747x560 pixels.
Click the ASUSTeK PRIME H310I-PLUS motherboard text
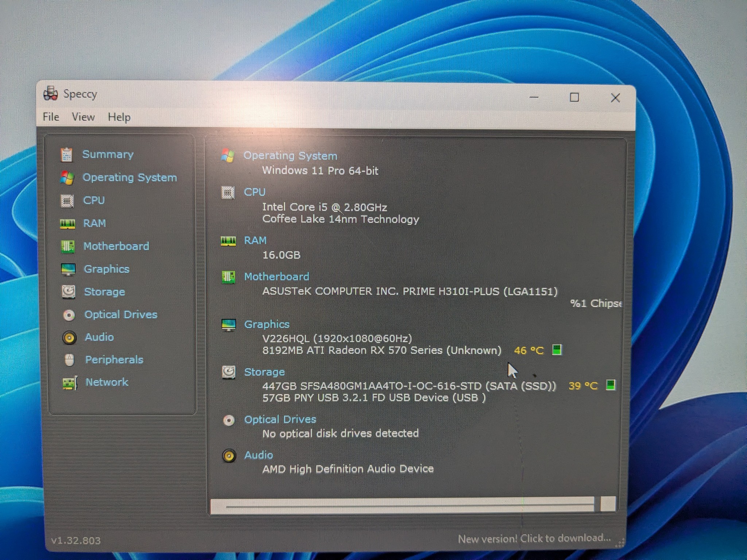[x=410, y=291]
